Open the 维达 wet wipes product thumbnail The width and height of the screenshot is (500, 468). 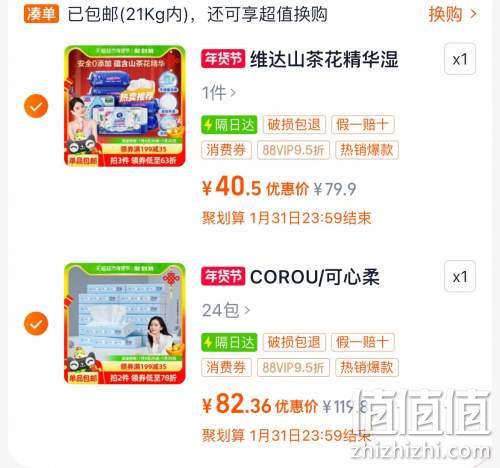tap(125, 106)
